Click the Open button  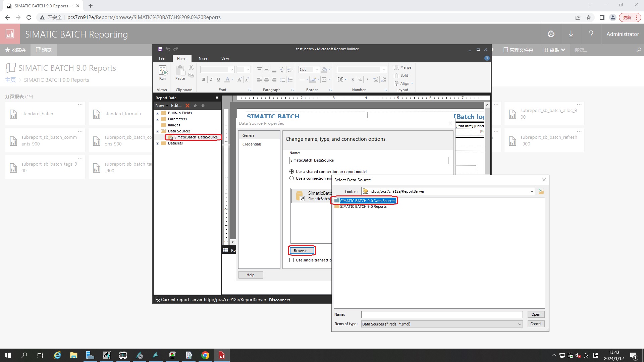pos(535,314)
